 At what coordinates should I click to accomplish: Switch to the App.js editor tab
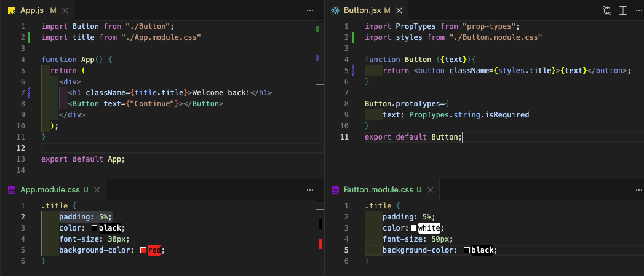[31, 10]
